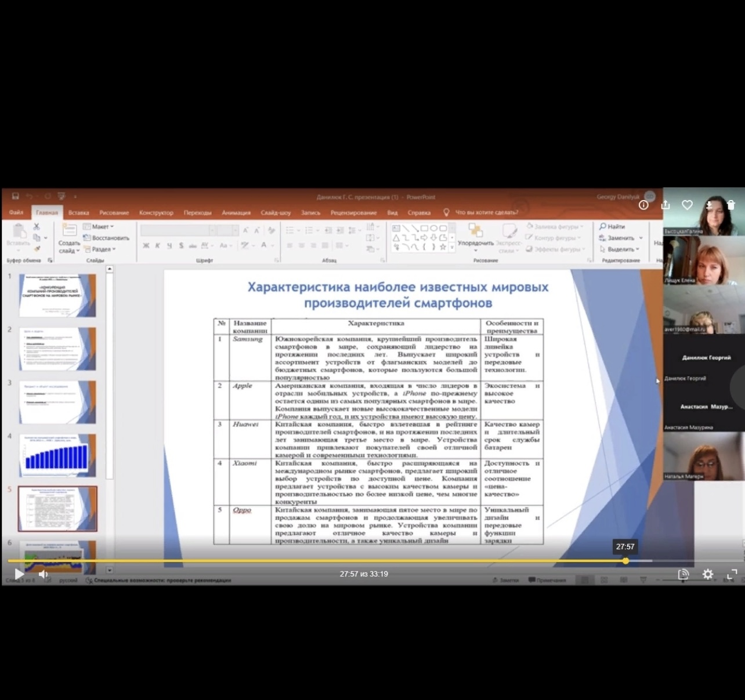Image resolution: width=745 pixels, height=700 pixels.
Task: Cast video to another device
Action: 683,574
